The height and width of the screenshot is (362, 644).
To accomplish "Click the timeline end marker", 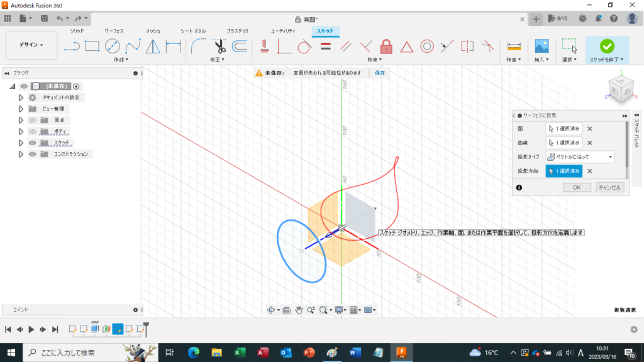I will [146, 328].
